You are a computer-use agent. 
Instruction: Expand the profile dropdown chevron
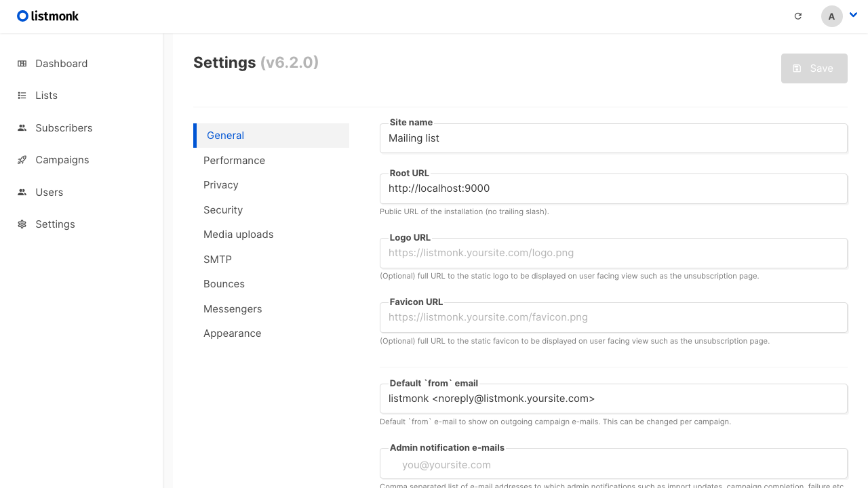pyautogui.click(x=854, y=15)
